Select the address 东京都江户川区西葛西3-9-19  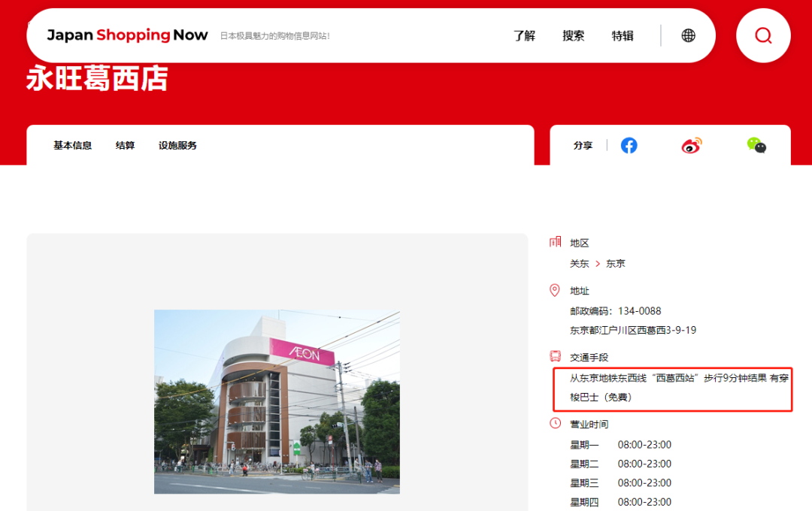[x=633, y=331]
